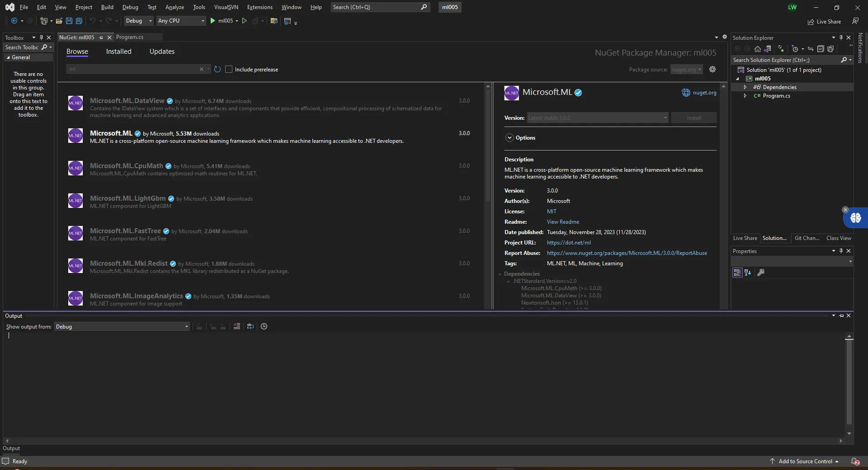Switch to the Installed tab
The height and width of the screenshot is (470, 868).
click(118, 52)
